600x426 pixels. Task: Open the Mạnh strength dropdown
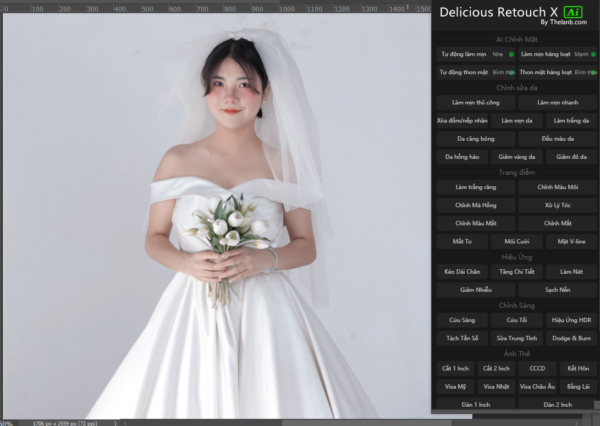click(x=580, y=54)
